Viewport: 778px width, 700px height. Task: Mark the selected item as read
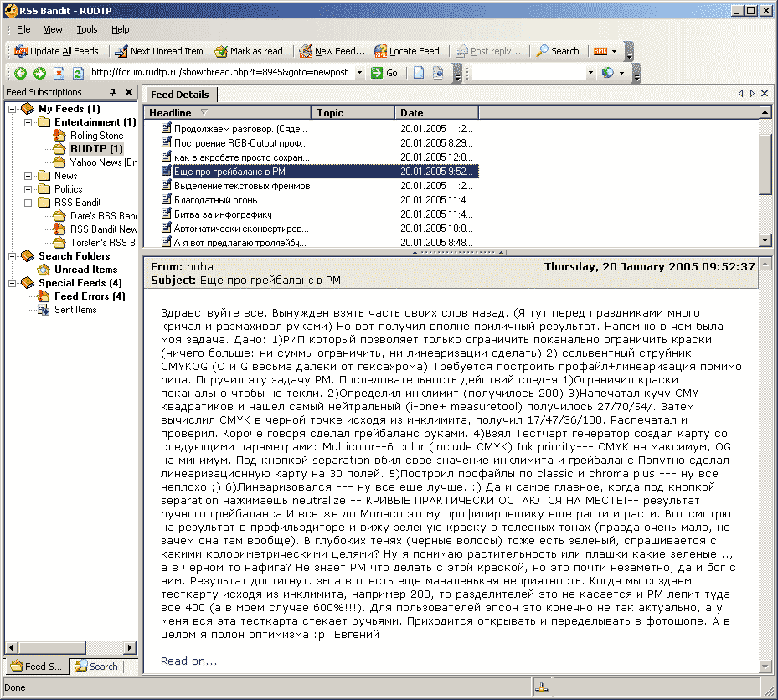(249, 51)
